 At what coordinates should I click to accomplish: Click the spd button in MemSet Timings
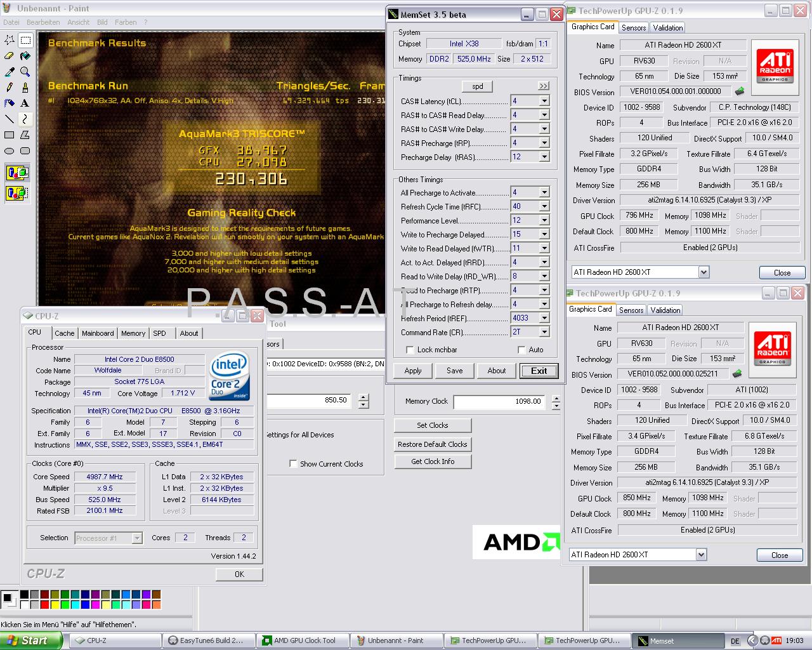[x=478, y=86]
